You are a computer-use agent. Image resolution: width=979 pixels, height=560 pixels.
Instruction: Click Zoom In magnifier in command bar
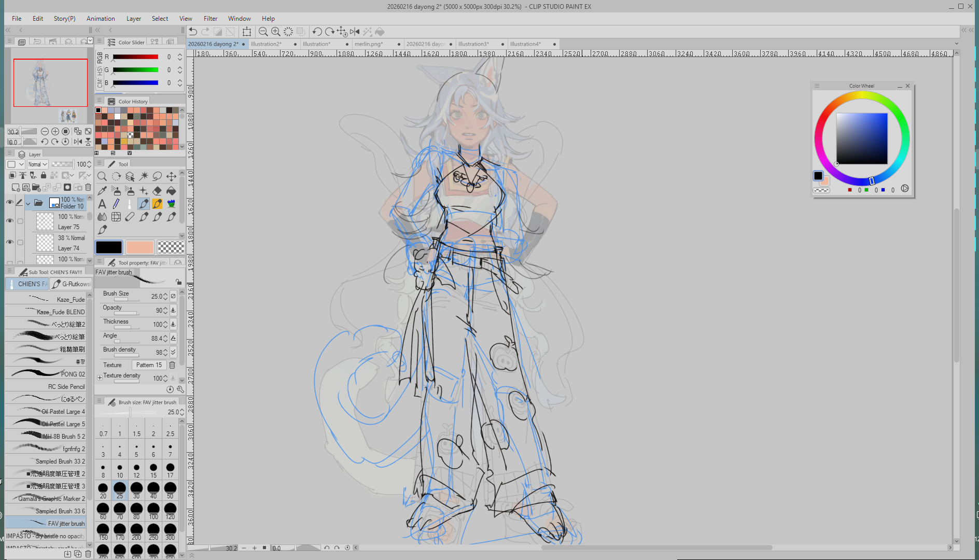tap(276, 32)
